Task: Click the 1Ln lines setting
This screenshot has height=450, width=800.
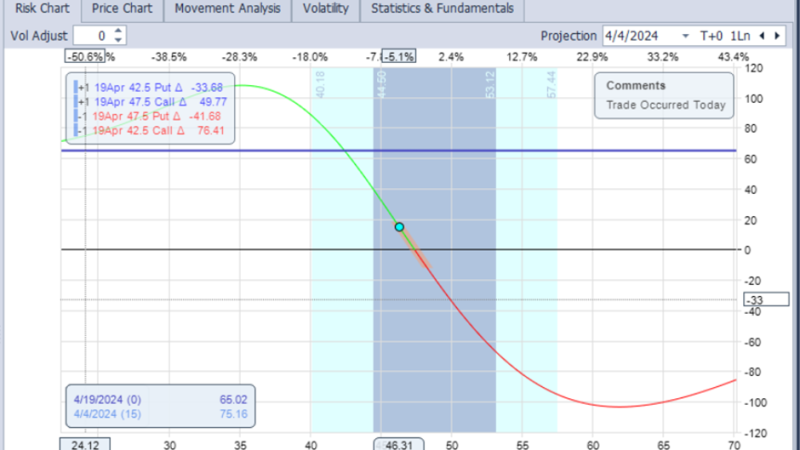Action: pos(741,35)
